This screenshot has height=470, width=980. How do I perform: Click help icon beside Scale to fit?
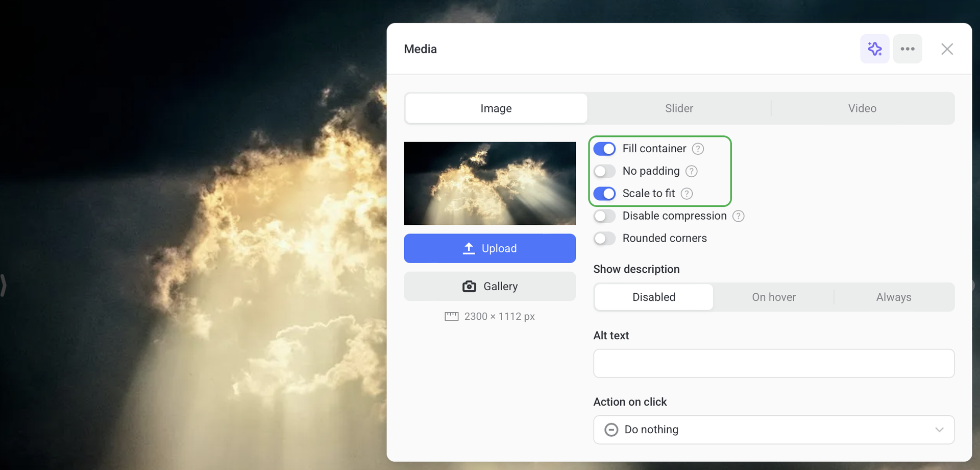(x=687, y=194)
